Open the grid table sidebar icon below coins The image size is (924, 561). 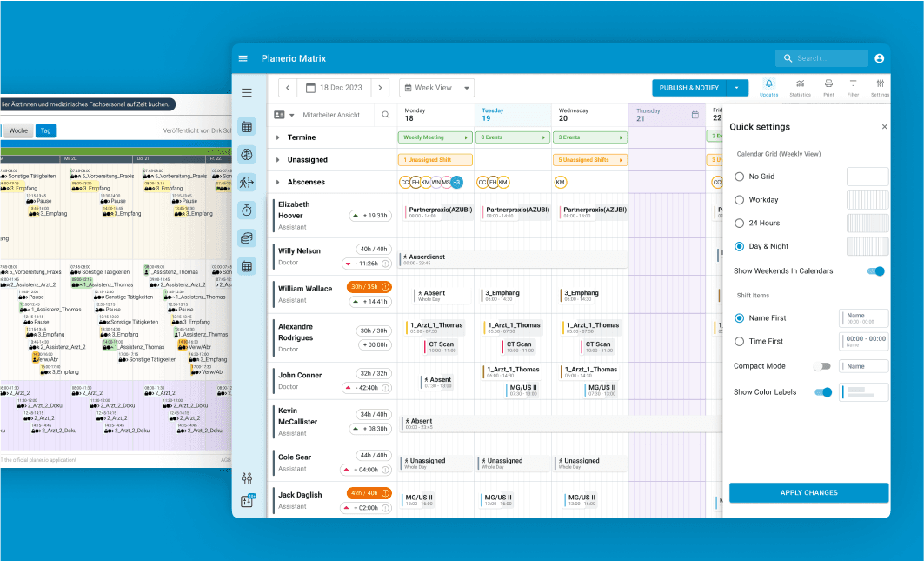click(x=247, y=266)
